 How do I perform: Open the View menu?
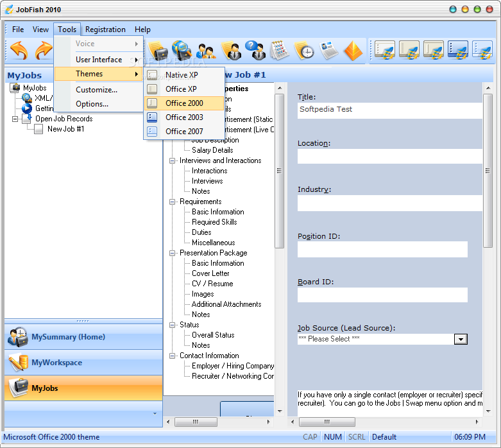point(40,30)
